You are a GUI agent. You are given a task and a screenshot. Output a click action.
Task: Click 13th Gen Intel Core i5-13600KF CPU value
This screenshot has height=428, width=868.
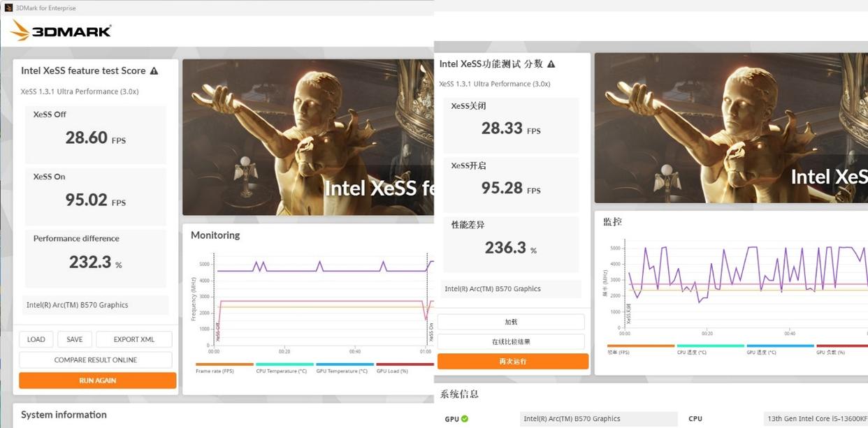pyautogui.click(x=817, y=419)
